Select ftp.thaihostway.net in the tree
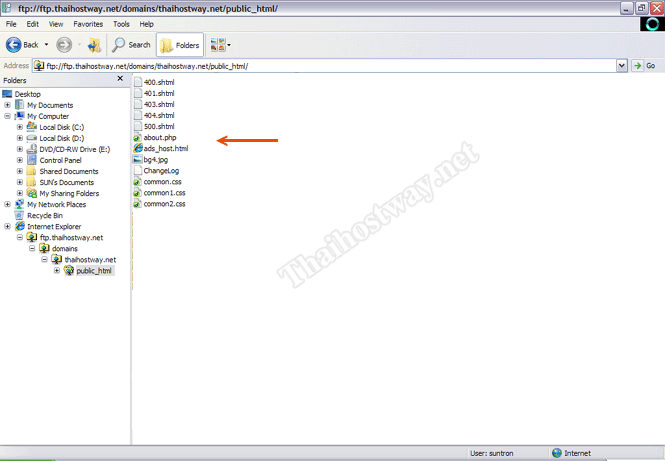 click(71, 237)
